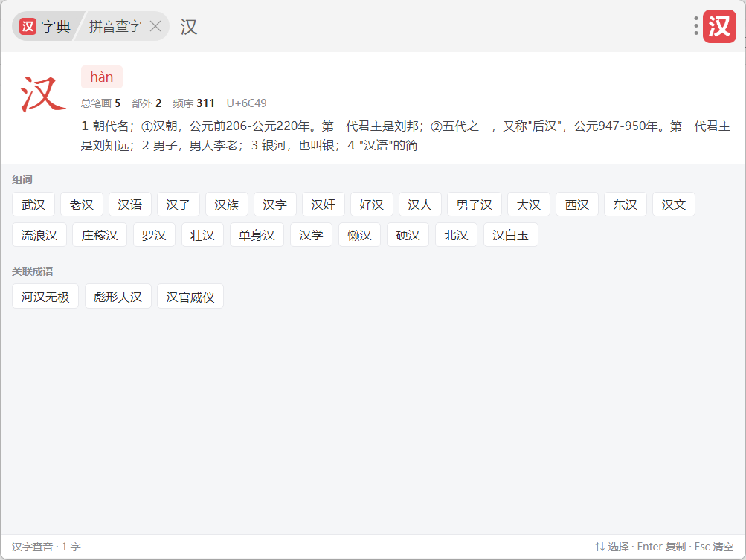Open the word 汉子
Viewport: 746px width, 560px height.
tap(179, 205)
